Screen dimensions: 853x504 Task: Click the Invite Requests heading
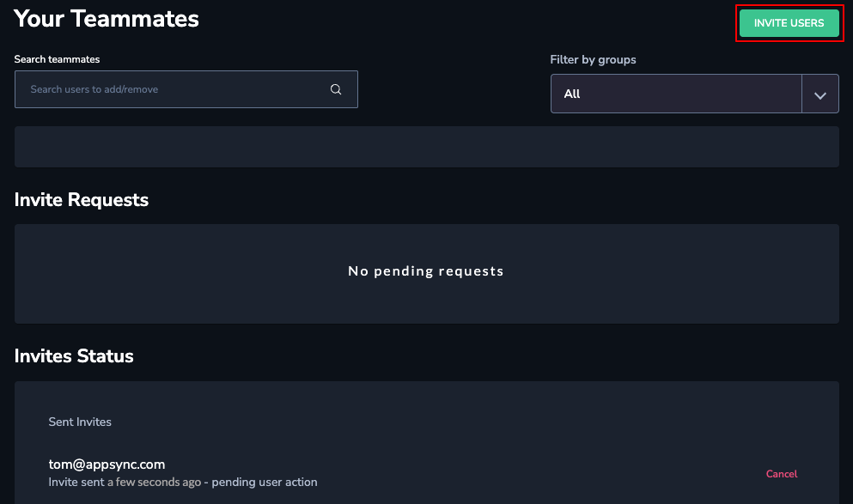click(82, 199)
